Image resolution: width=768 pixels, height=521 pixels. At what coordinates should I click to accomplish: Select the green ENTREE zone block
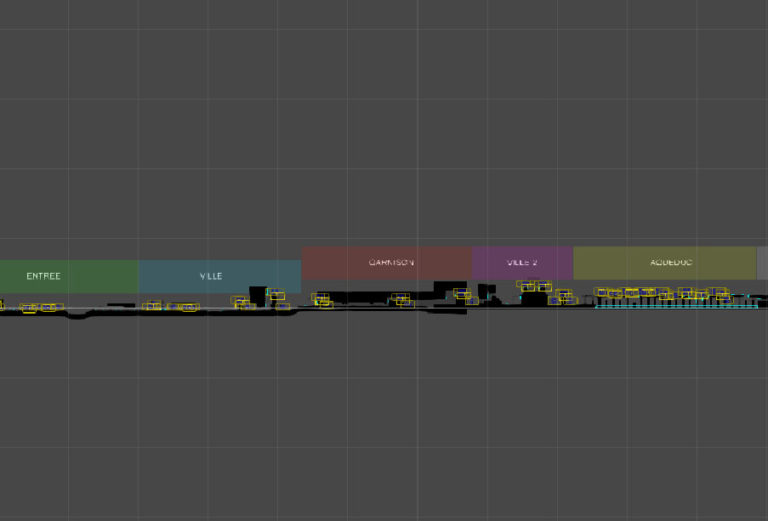coord(69,277)
